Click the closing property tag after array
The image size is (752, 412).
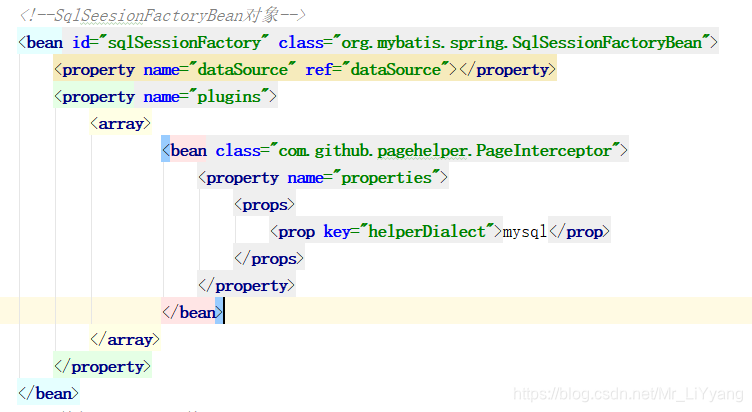point(103,367)
